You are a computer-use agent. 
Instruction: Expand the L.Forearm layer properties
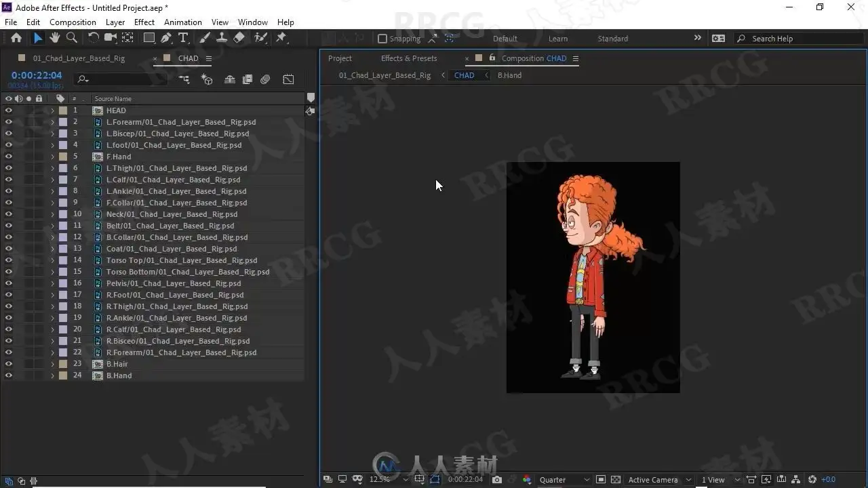click(52, 122)
